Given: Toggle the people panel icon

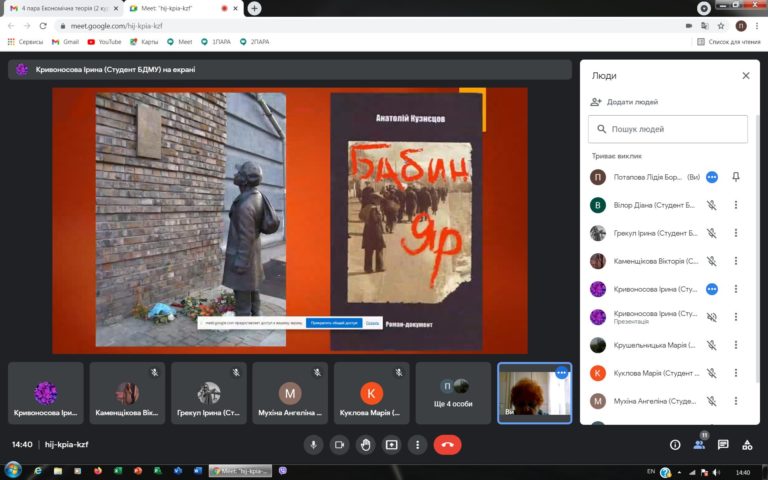Looking at the screenshot, I should tap(699, 445).
